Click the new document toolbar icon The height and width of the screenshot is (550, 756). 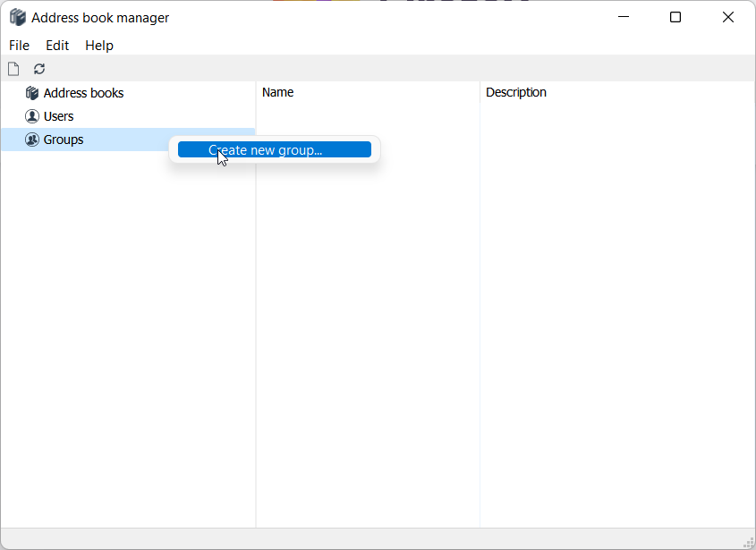(x=13, y=69)
